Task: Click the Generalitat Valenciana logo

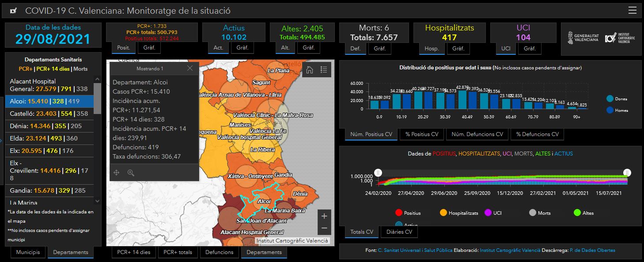Action: (583, 38)
